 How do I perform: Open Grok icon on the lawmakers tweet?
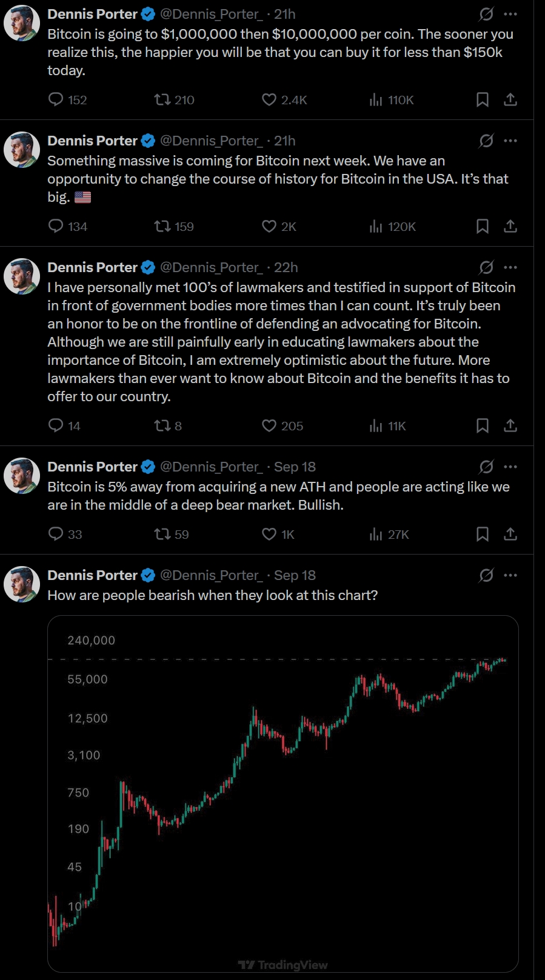coord(486,267)
